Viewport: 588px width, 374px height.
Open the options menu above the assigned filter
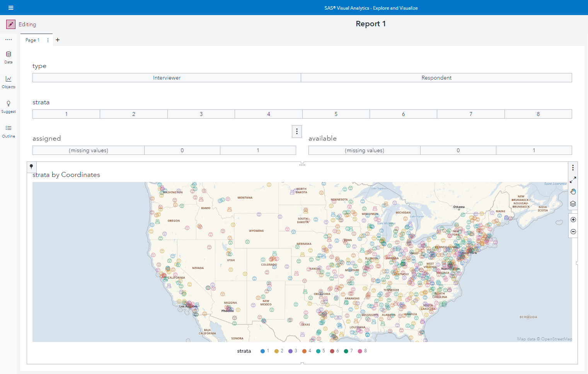pos(297,131)
